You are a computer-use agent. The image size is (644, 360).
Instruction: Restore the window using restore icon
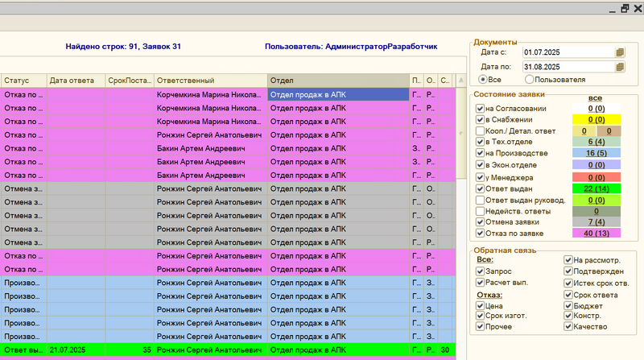(625, 8)
